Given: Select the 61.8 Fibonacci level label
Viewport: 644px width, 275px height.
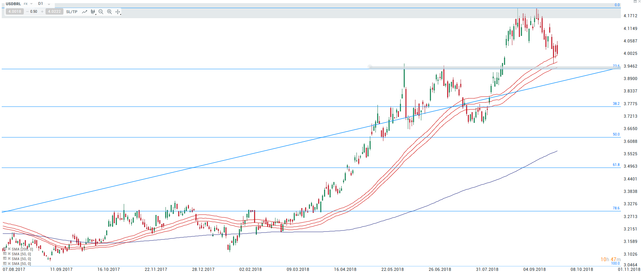Looking at the screenshot, I should coord(616,165).
